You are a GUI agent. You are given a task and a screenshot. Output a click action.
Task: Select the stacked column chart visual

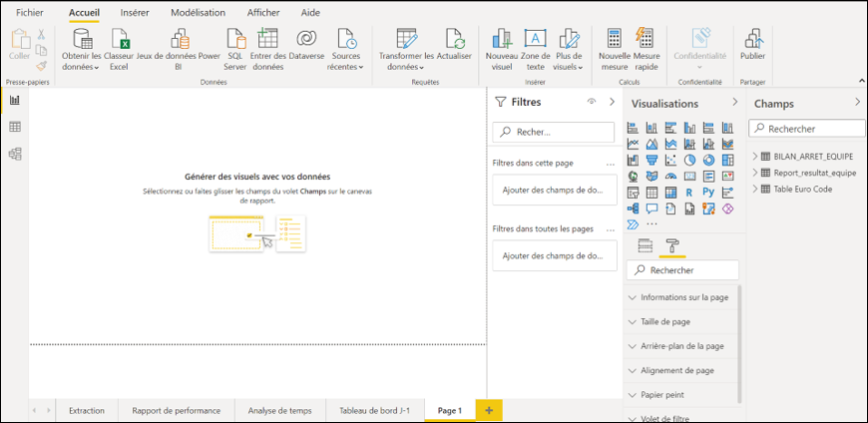[x=651, y=128]
